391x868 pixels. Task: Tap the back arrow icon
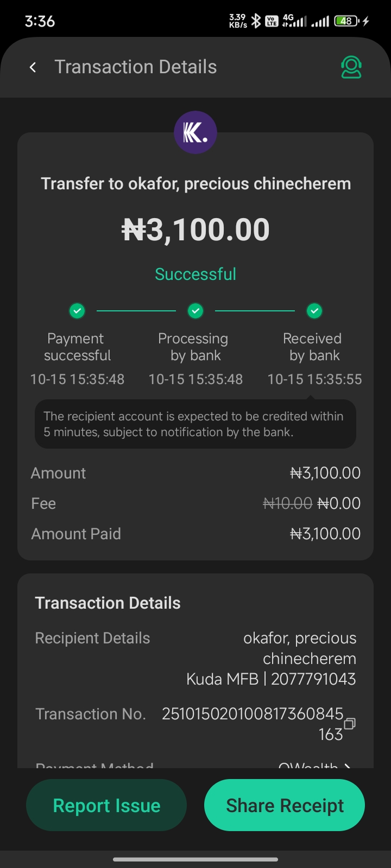pyautogui.click(x=33, y=67)
